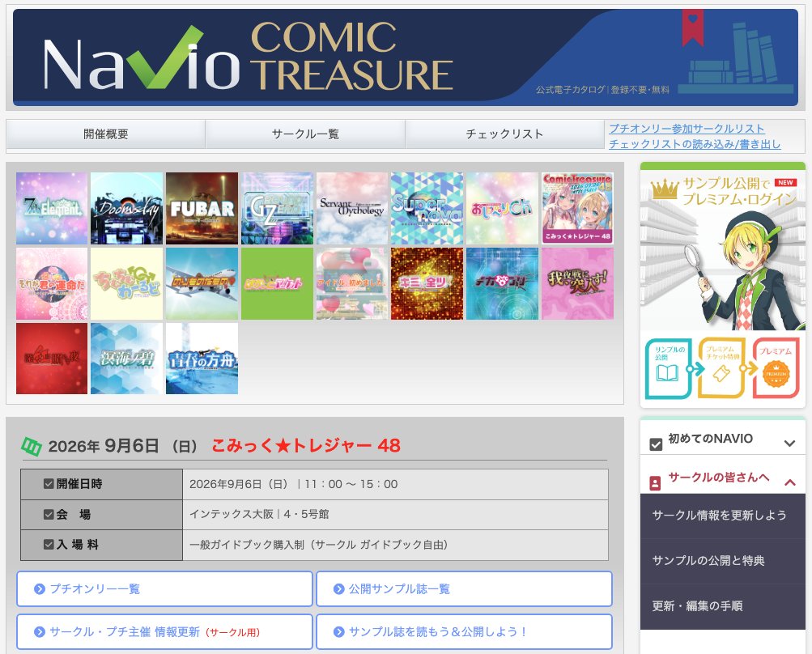The width and height of the screenshot is (812, 654).
Task: Follow the プチオンリー参加サークルリスト link
Action: point(687,129)
